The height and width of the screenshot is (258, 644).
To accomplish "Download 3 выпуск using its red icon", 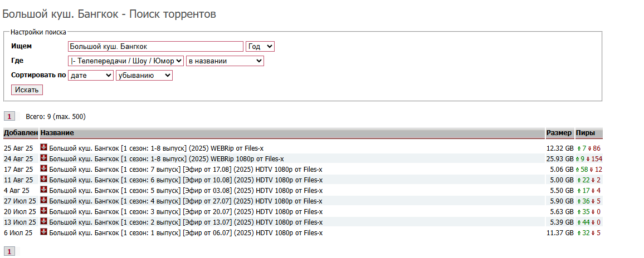I will 44,211.
